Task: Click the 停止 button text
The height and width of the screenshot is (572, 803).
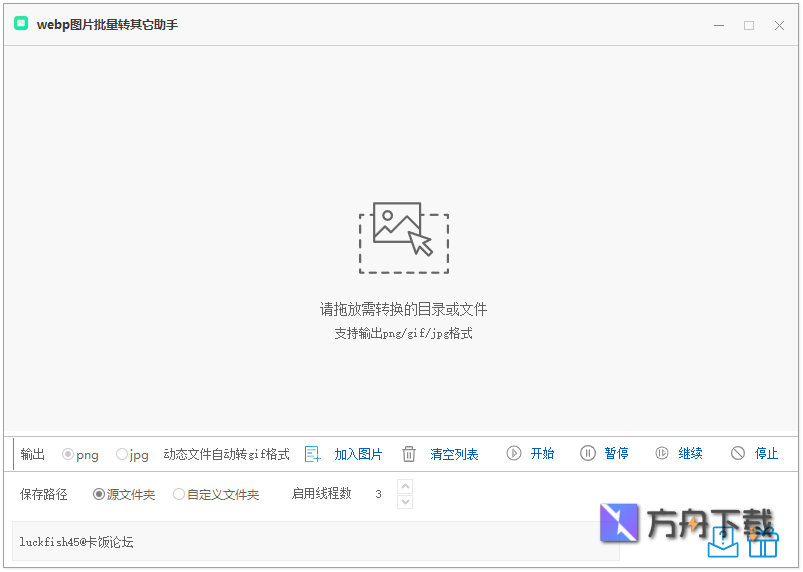Action: tap(767, 453)
